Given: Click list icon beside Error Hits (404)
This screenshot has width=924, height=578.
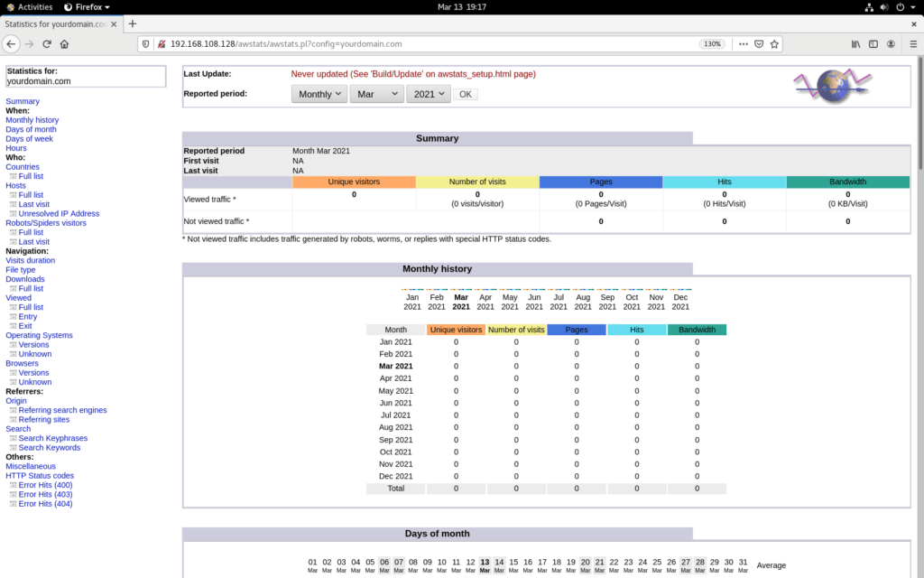Looking at the screenshot, I should click(x=13, y=504).
